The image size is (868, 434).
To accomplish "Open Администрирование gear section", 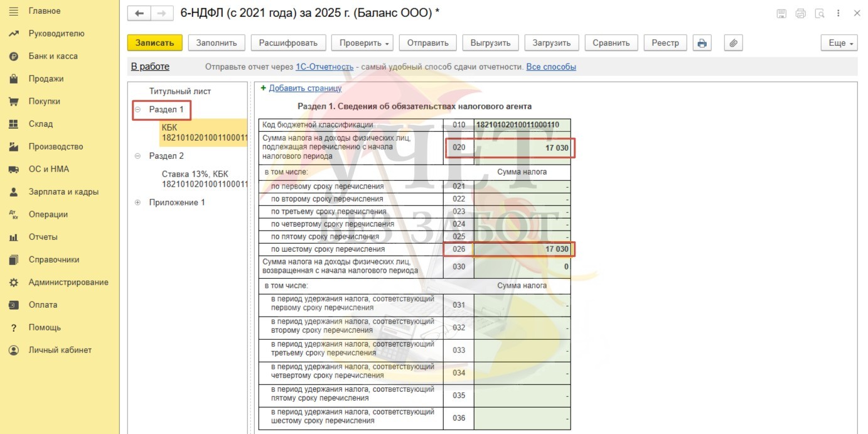I will (14, 283).
